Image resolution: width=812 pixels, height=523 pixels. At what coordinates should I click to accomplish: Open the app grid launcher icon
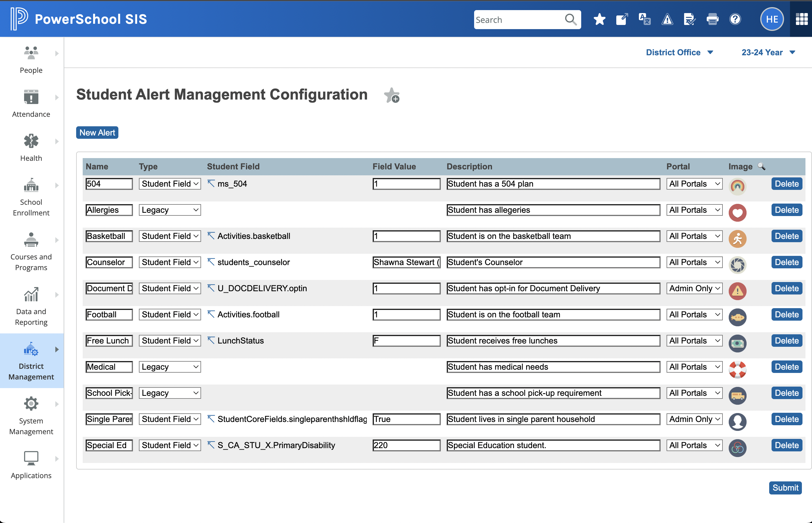[802, 19]
